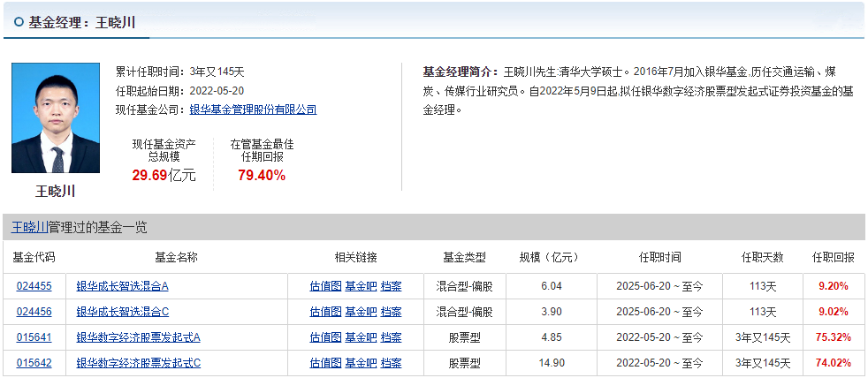Open 银华数字经济股票发起式C fund page

coord(139,363)
